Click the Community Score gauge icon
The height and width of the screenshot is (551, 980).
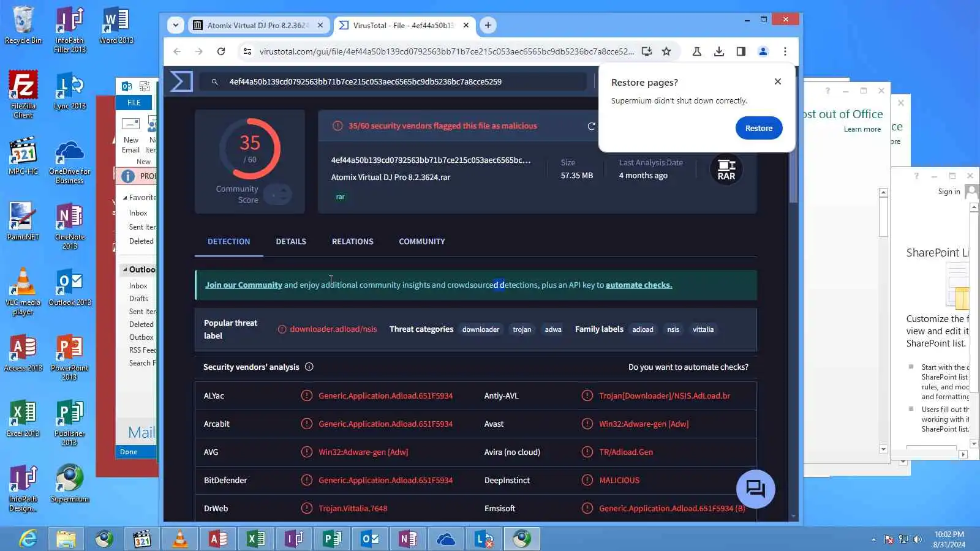(x=278, y=195)
